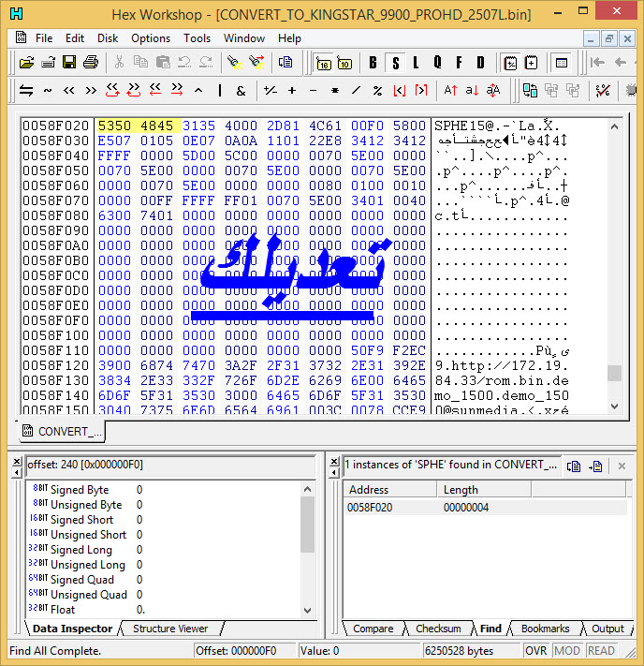644x666 pixels.
Task: Apply the Bitwise AND (&) operation
Action: point(241,91)
